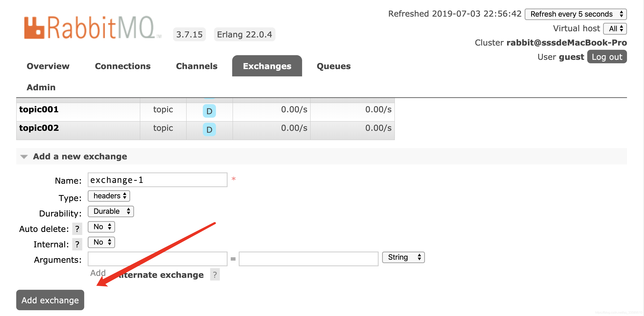The height and width of the screenshot is (316, 644).
Task: Open the Internal No dropdown
Action: point(101,242)
